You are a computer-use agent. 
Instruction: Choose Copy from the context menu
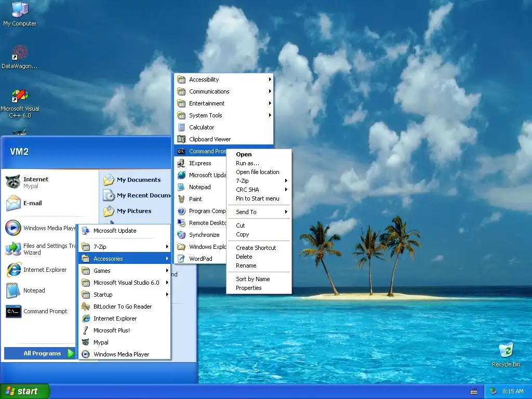(x=259, y=234)
